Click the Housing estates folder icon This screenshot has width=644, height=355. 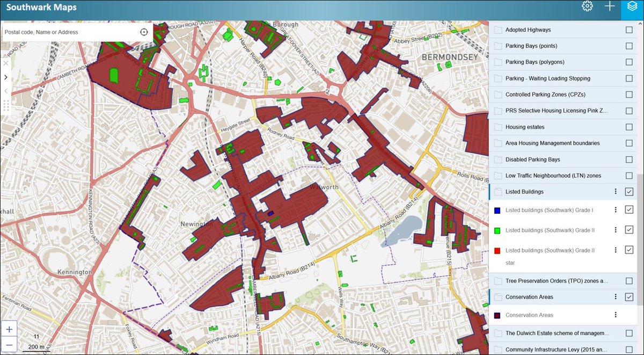(497, 127)
